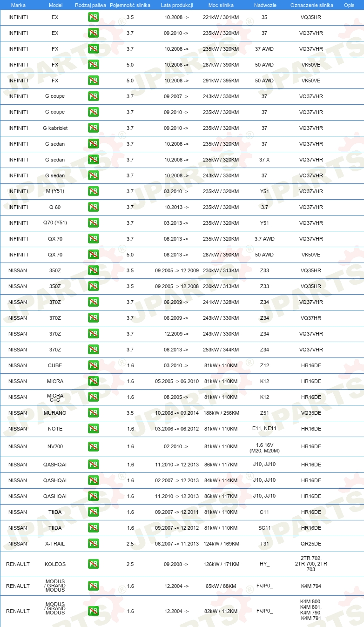Click the PB fuel icon in the INFINITI EX 3.5 row

pyautogui.click(x=93, y=17)
